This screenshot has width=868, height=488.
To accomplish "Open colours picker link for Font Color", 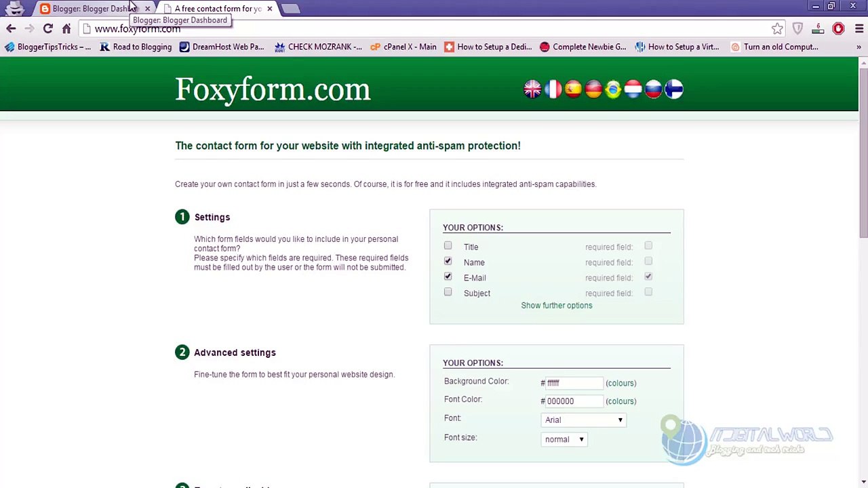I will pyautogui.click(x=621, y=401).
